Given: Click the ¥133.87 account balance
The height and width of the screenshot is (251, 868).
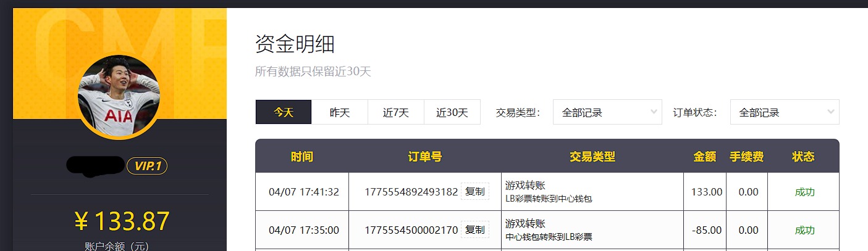Looking at the screenshot, I should pos(122,221).
